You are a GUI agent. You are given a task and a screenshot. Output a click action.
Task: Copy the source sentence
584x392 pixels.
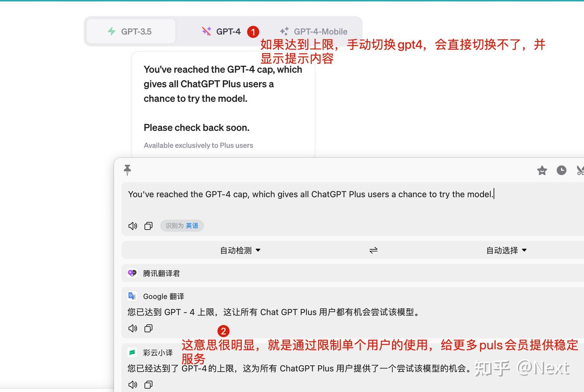[148, 226]
